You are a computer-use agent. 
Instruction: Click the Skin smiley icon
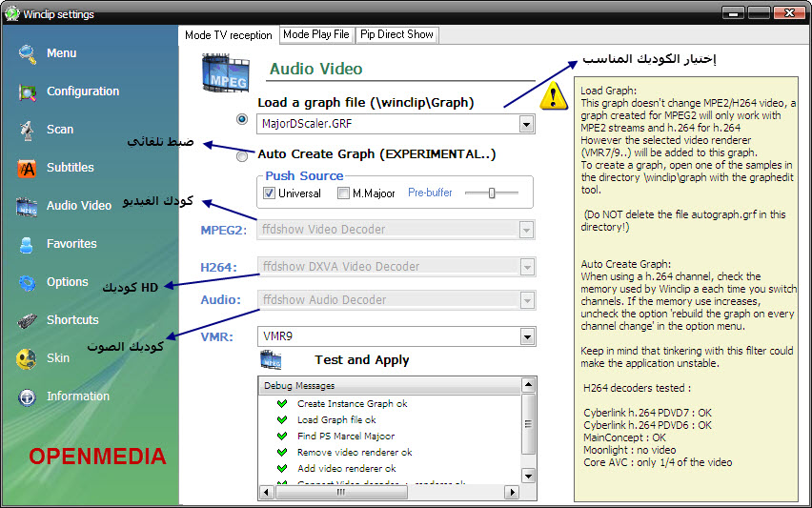click(x=27, y=359)
